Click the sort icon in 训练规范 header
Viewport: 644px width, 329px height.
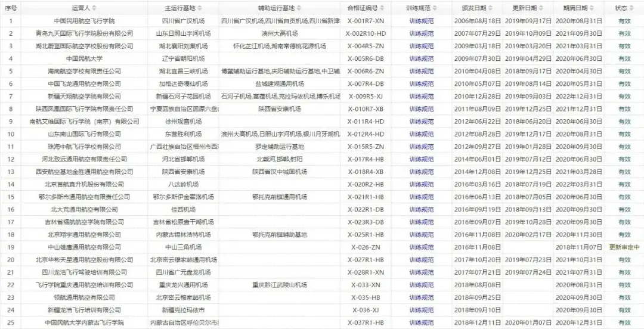click(435, 8)
